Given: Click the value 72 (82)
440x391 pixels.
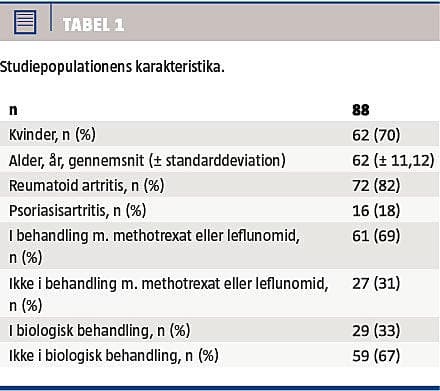Looking at the screenshot, I should coord(376,186).
